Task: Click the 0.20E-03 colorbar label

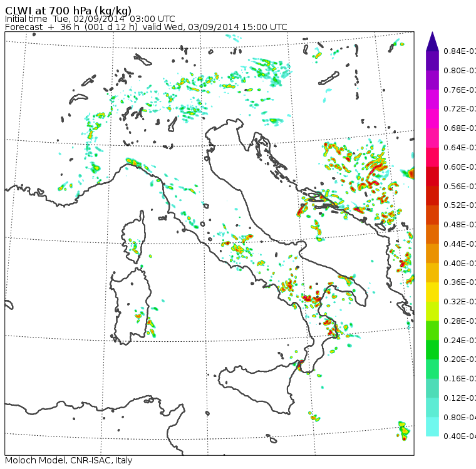Action: (460, 359)
